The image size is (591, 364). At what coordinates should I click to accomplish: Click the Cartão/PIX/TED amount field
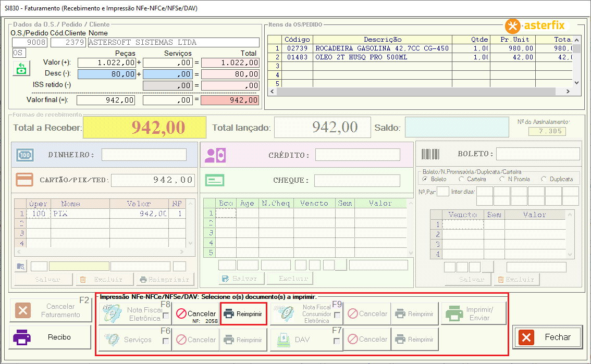coord(153,180)
